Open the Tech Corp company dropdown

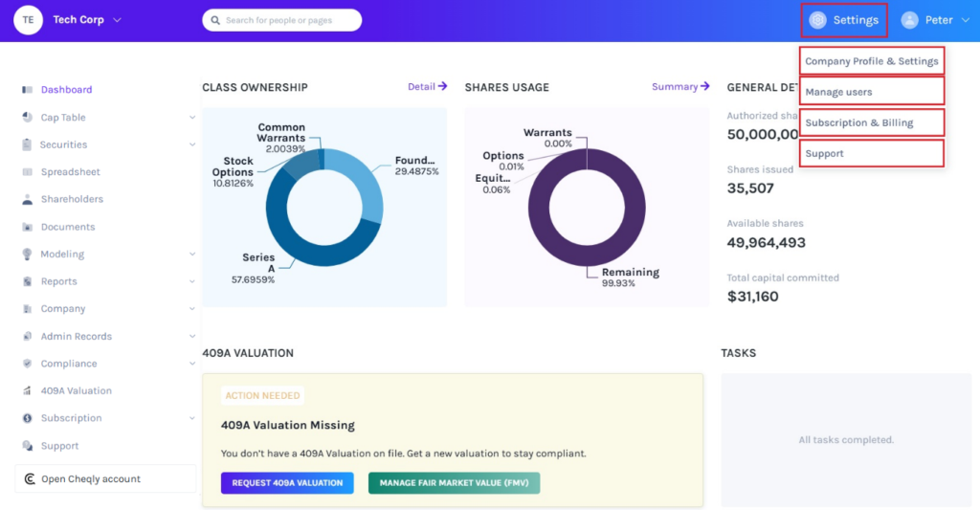[117, 20]
